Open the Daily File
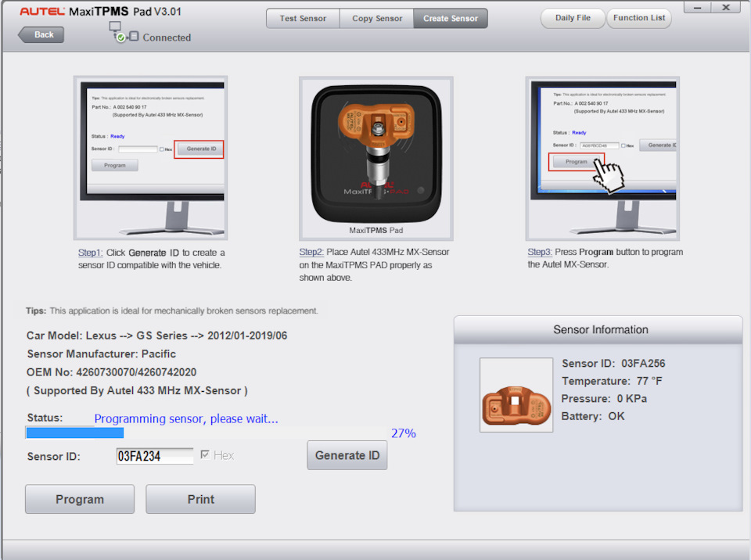The width and height of the screenshot is (751, 560). pos(573,18)
